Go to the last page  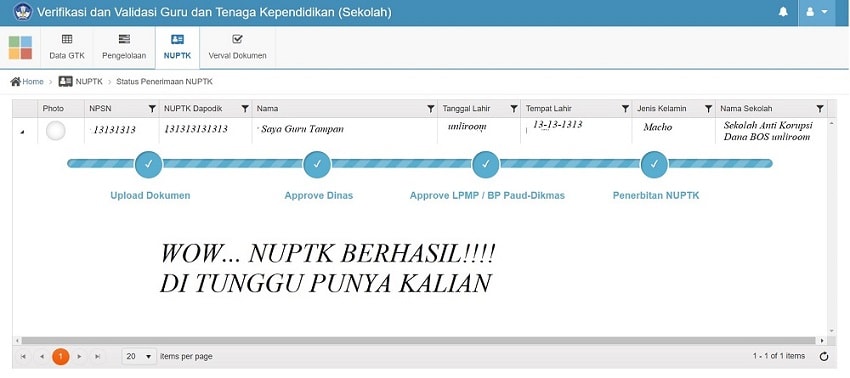[x=98, y=356]
